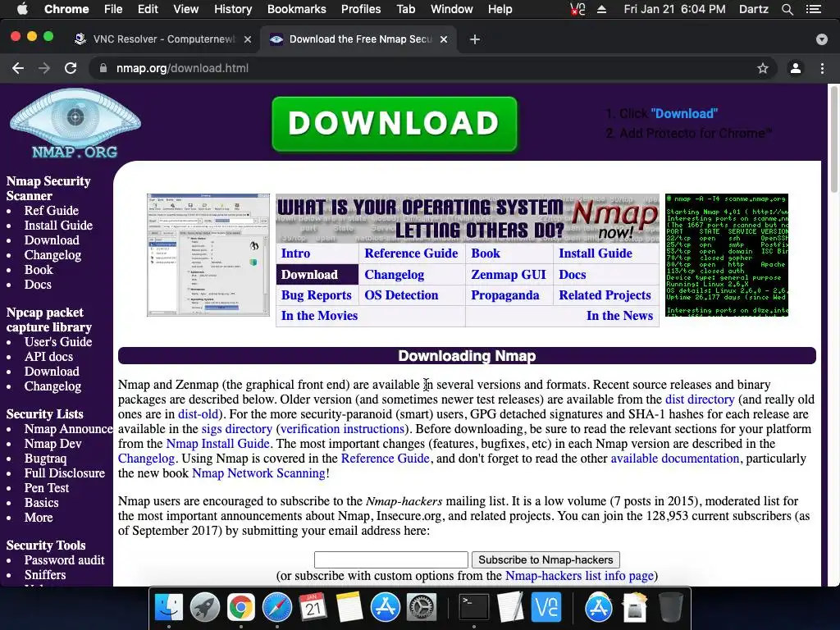
Task: Open the Apple menu
Action: click(22, 9)
